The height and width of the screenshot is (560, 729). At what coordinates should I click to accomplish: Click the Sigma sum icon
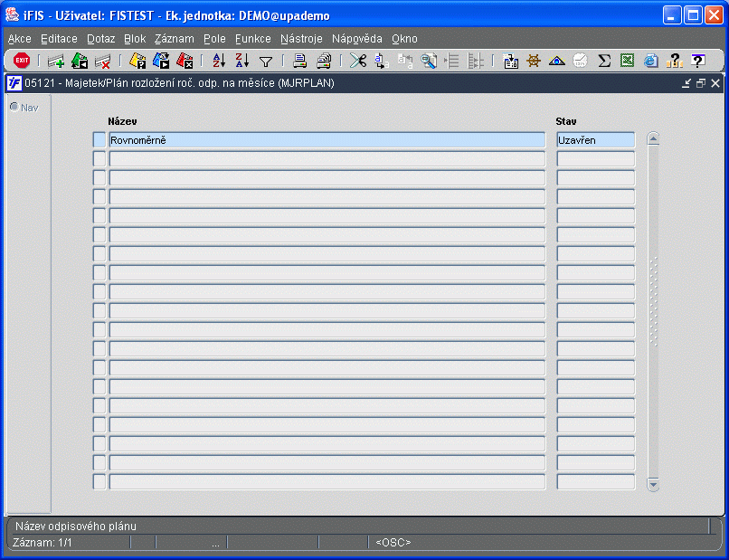pos(604,61)
